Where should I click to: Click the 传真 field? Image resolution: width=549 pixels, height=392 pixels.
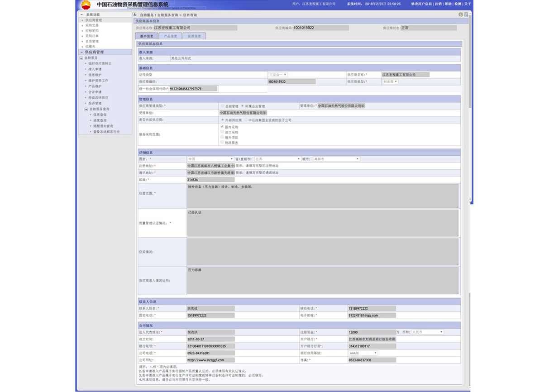pyautogui.click(x=372, y=360)
